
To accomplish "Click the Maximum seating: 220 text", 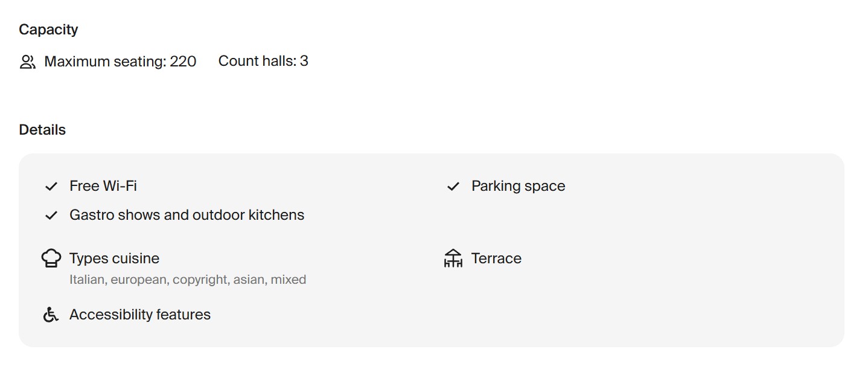I will click(x=120, y=62).
